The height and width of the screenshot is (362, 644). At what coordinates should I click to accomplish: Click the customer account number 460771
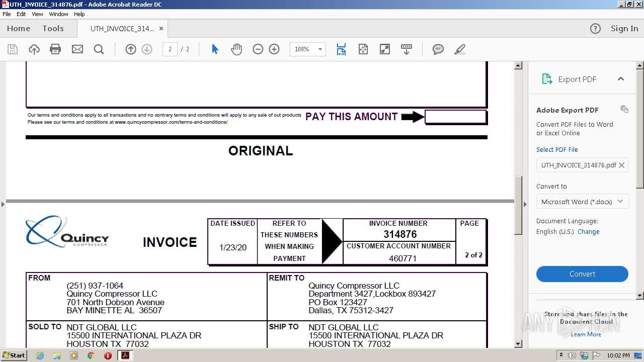[x=403, y=258]
